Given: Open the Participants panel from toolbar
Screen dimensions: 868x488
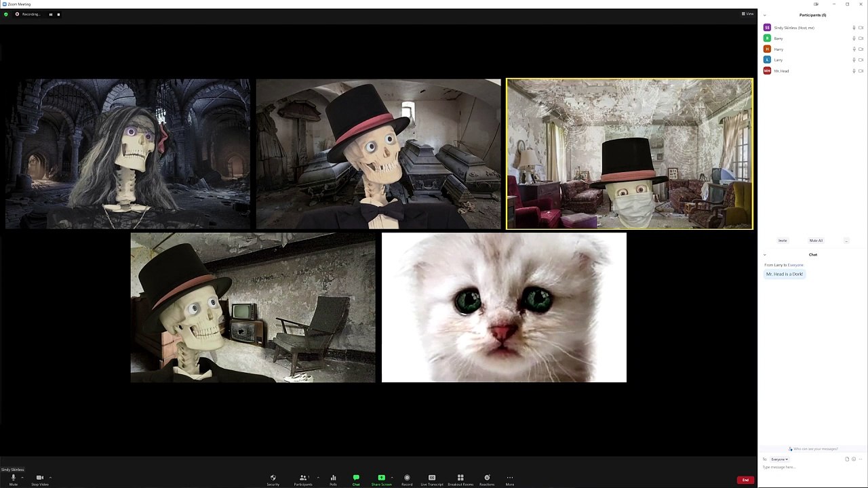Looking at the screenshot, I should click(303, 479).
